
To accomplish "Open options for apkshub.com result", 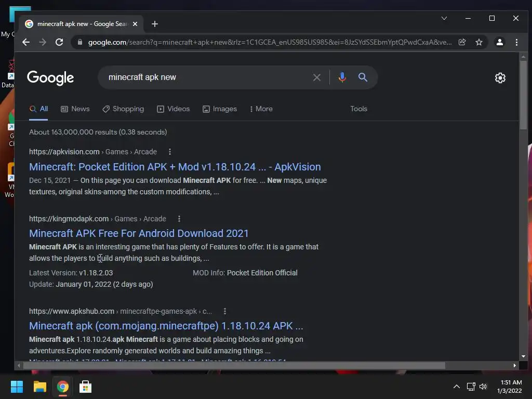I will (x=224, y=311).
